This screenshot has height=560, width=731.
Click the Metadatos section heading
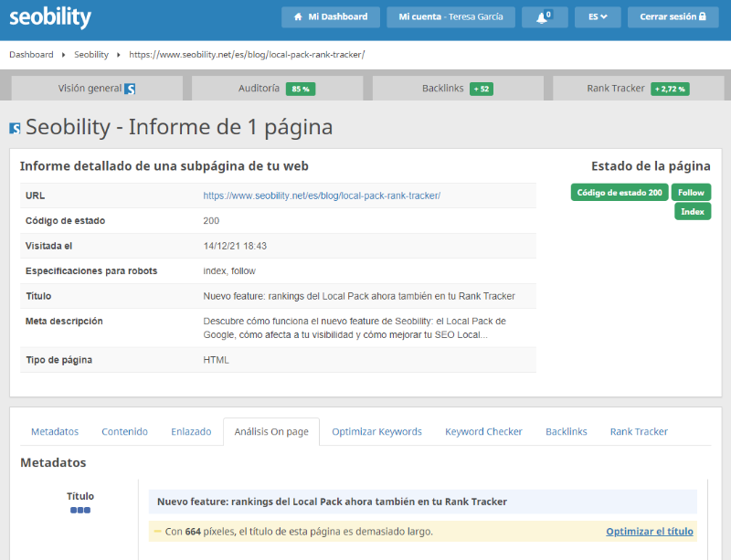click(53, 462)
